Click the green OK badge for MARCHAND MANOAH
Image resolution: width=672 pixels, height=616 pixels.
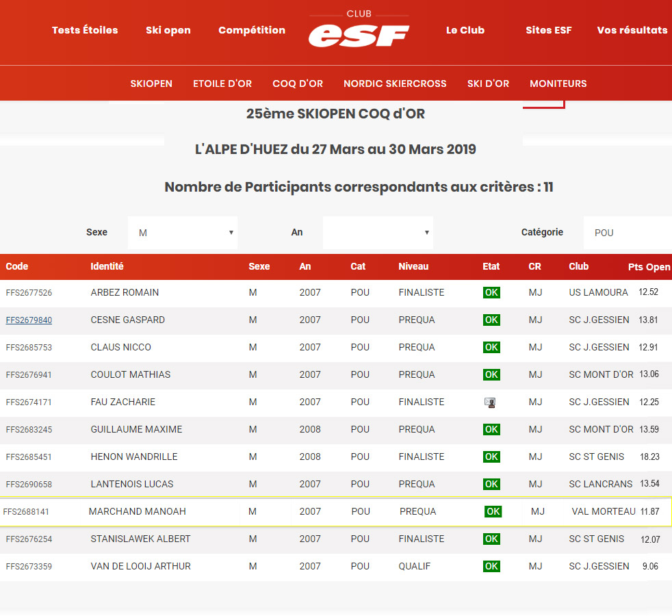click(x=493, y=511)
